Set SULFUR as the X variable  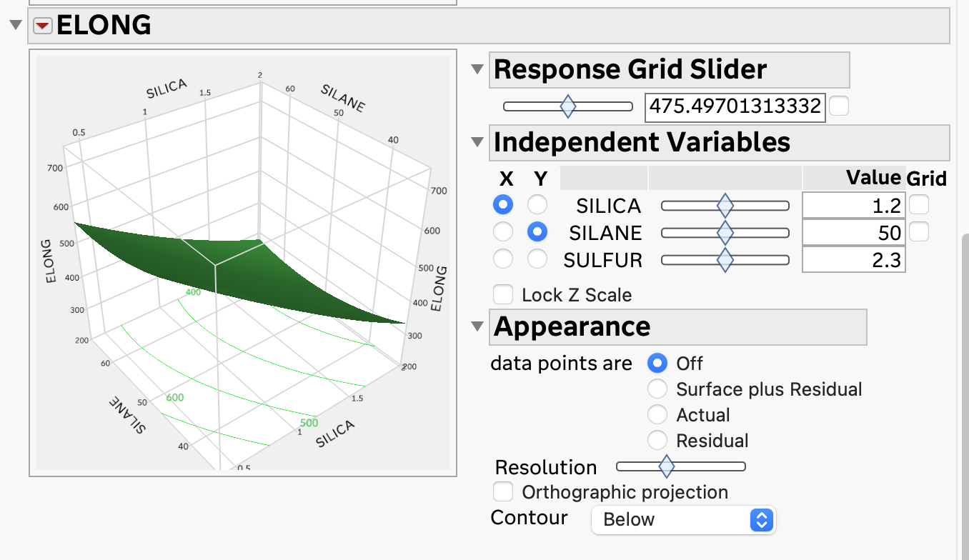click(503, 259)
